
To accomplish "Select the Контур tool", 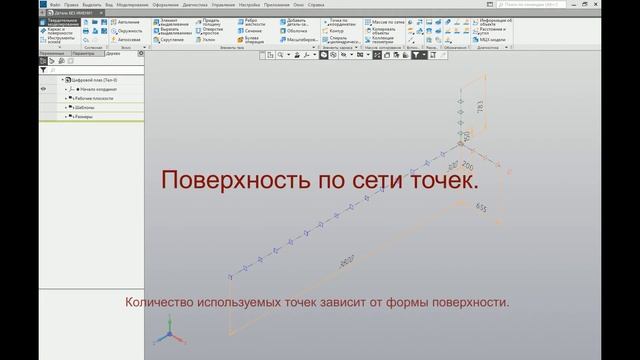I will 333,31.
